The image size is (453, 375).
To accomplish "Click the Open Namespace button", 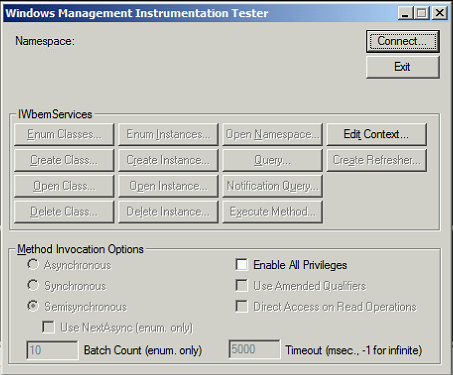I will click(272, 134).
